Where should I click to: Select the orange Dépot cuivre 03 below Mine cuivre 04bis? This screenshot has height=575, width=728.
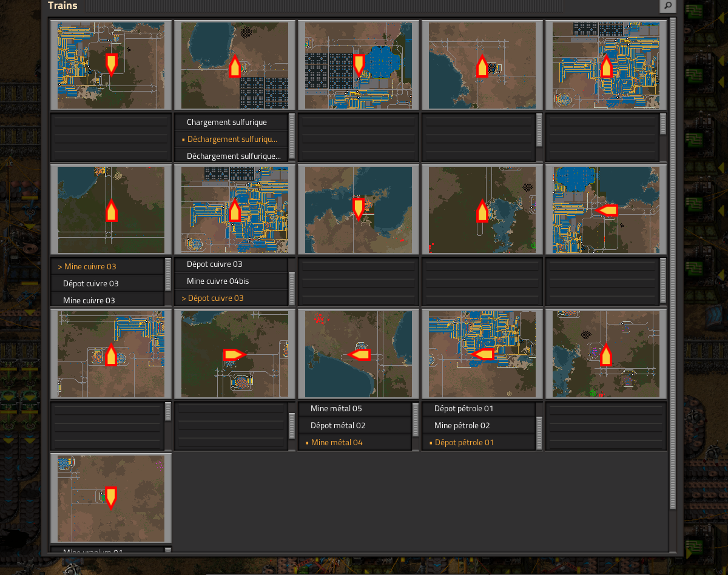pos(231,298)
